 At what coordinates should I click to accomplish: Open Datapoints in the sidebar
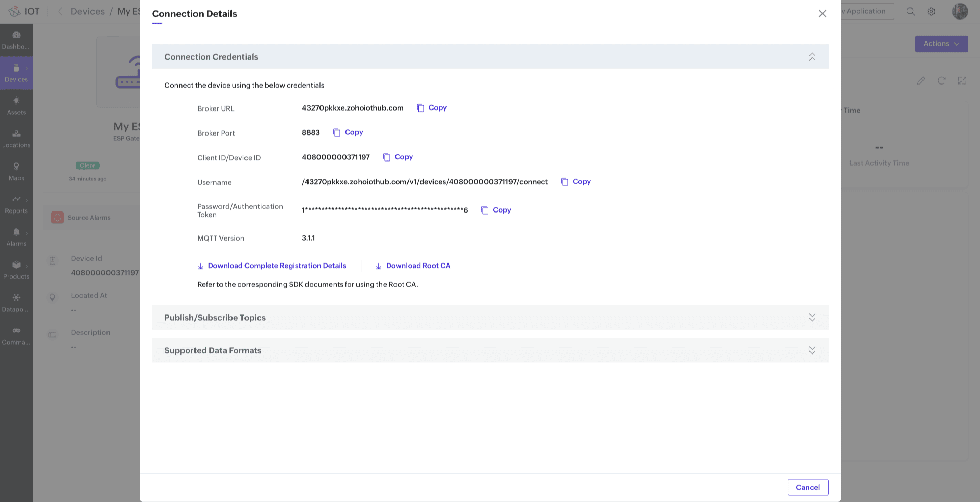coord(16,303)
